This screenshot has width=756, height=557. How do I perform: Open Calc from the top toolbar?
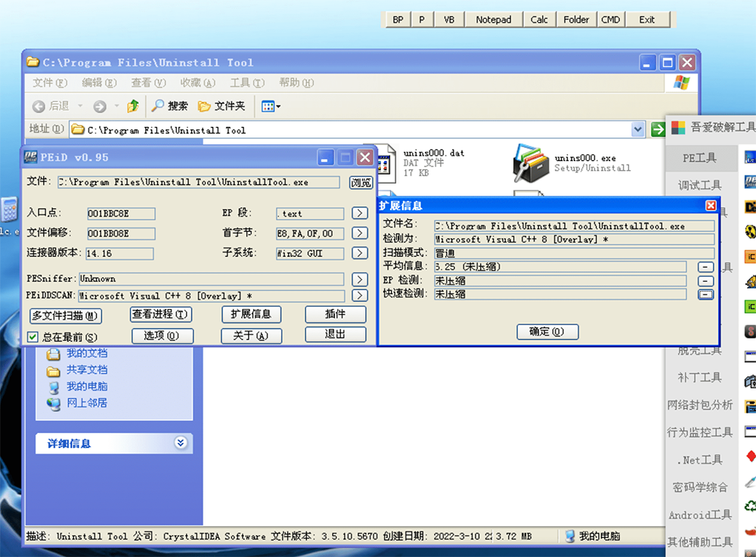pyautogui.click(x=539, y=20)
